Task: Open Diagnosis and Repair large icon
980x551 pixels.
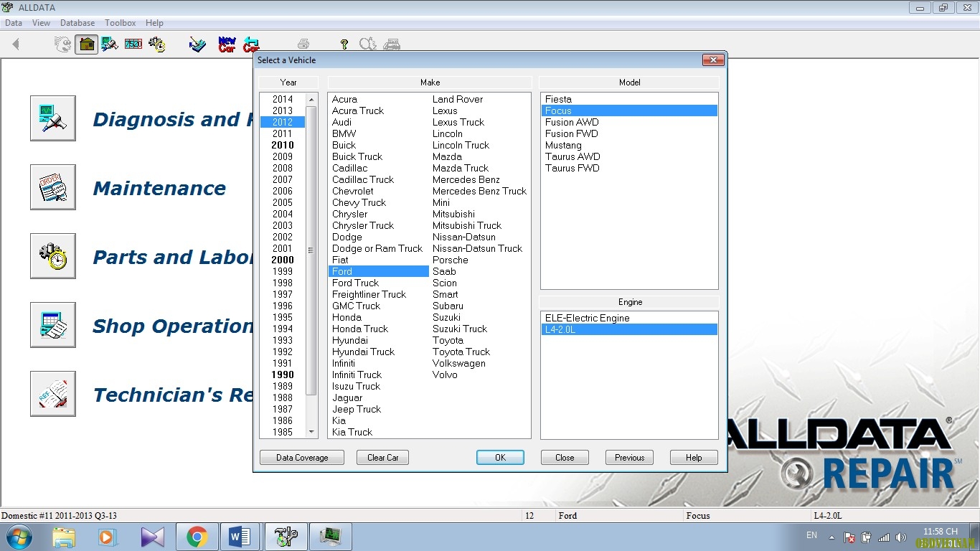Action: click(x=53, y=118)
